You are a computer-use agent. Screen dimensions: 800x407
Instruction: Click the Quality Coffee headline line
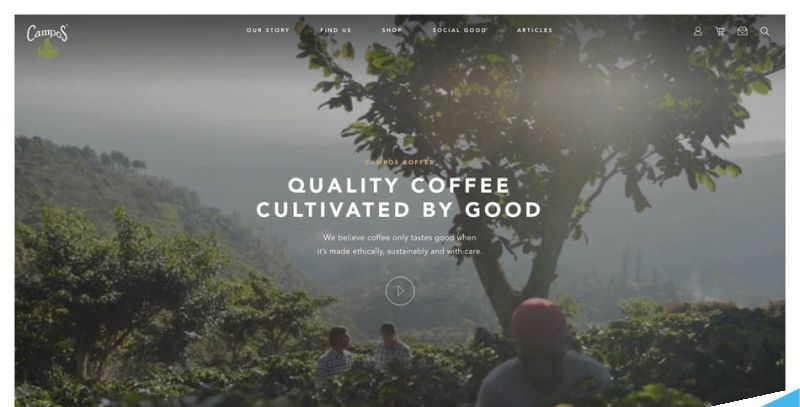pyautogui.click(x=399, y=185)
